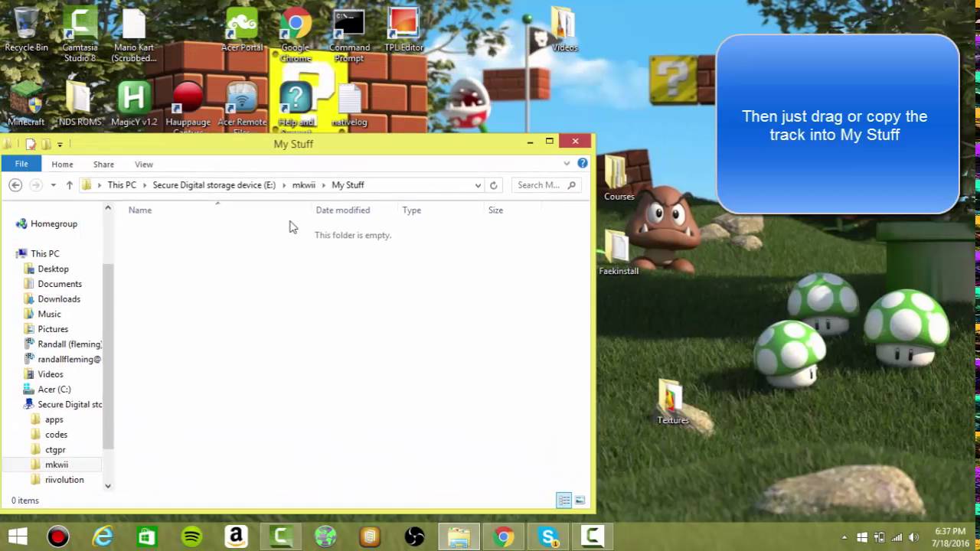Click the navigation pane scroll-down arrow

[108, 485]
